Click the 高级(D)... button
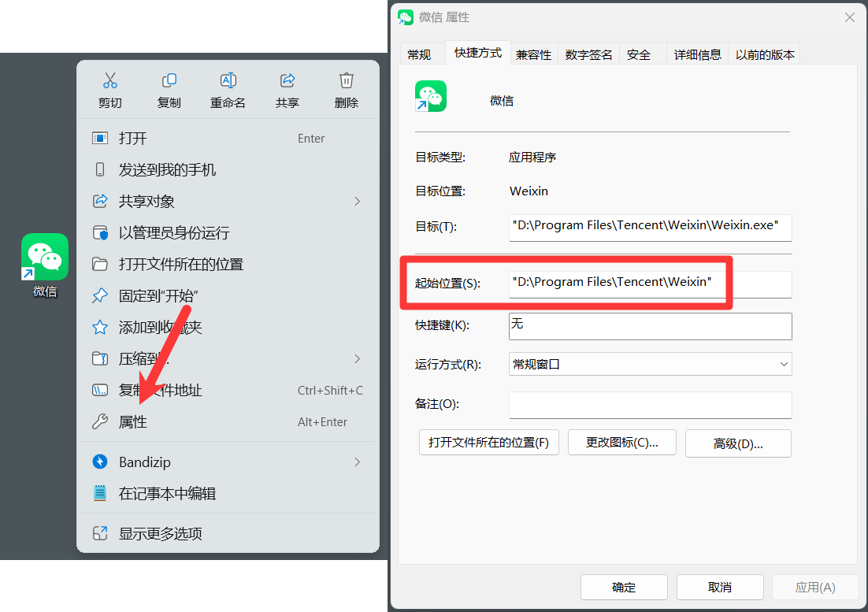The image size is (868, 612). click(x=738, y=443)
